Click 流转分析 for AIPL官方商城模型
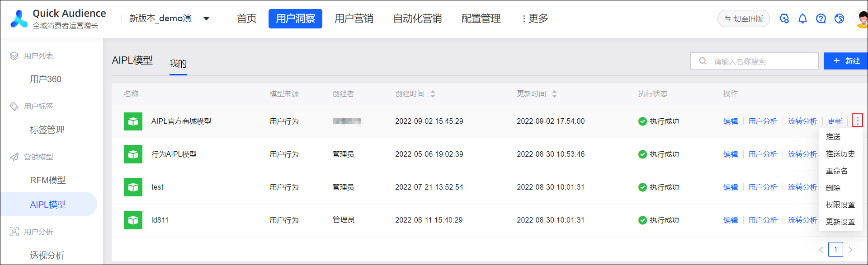Viewport: 868px width, 265px height. click(802, 121)
